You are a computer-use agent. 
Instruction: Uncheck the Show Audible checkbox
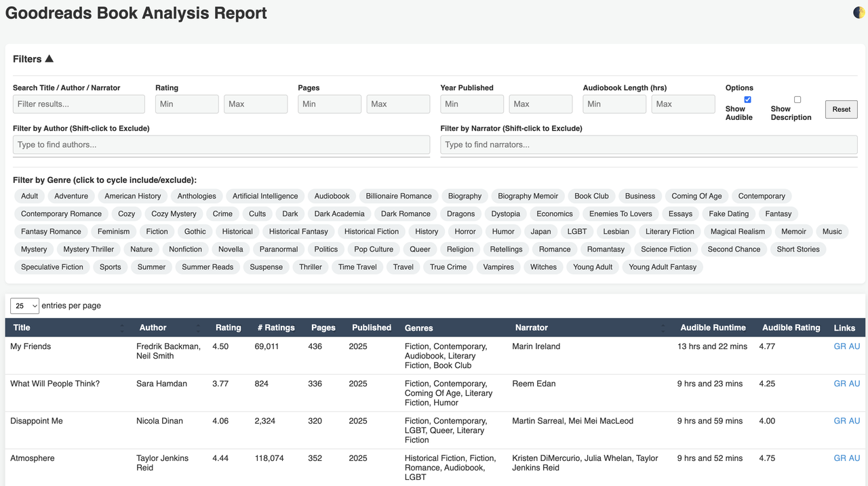tap(748, 100)
